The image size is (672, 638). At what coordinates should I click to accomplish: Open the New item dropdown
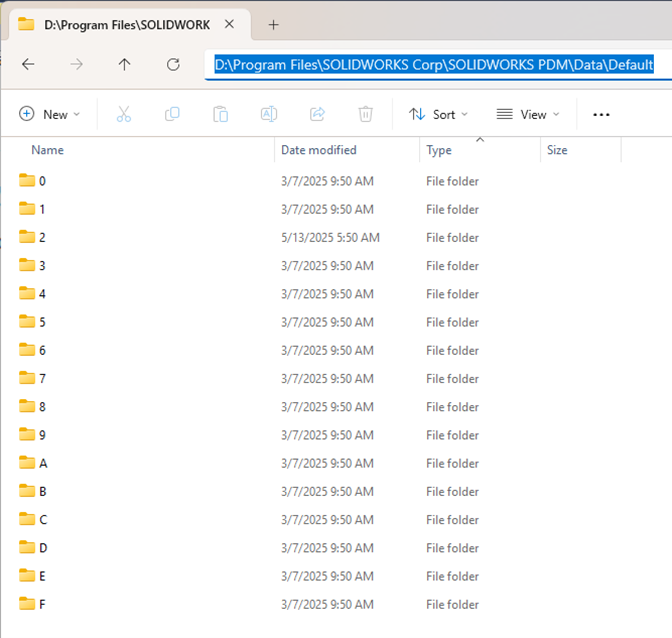[50, 114]
